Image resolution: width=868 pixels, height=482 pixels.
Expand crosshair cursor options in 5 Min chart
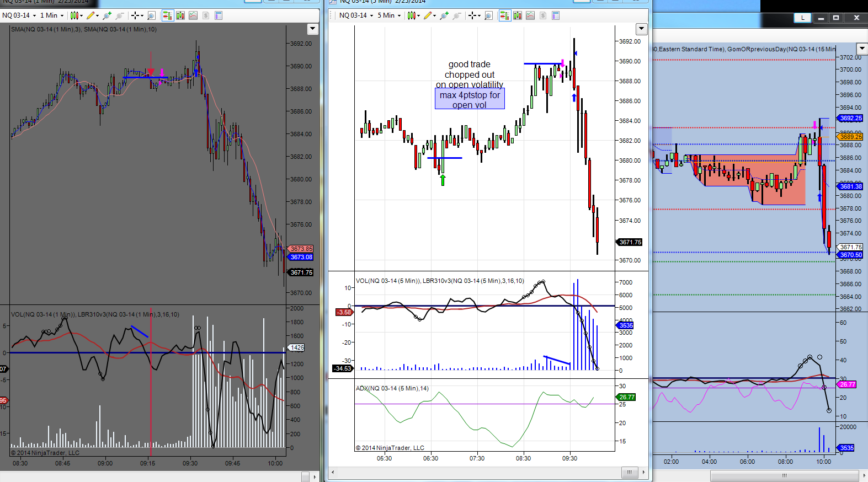pos(479,15)
